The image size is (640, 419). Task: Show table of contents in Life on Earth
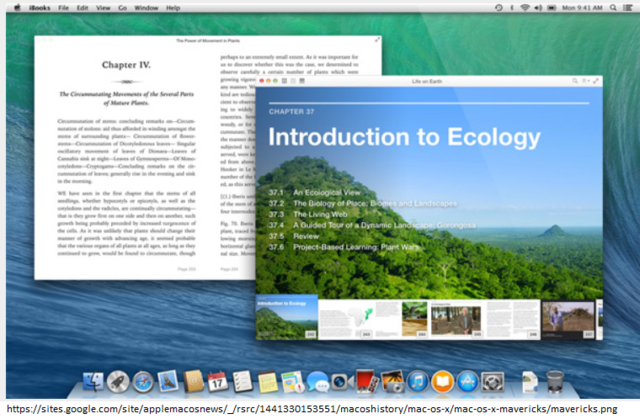[284, 81]
